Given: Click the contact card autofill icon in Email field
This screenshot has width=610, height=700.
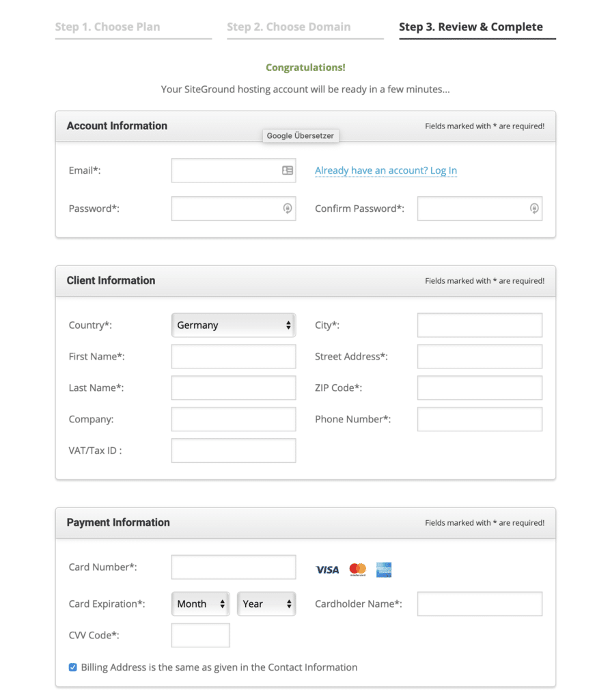Looking at the screenshot, I should click(x=288, y=170).
